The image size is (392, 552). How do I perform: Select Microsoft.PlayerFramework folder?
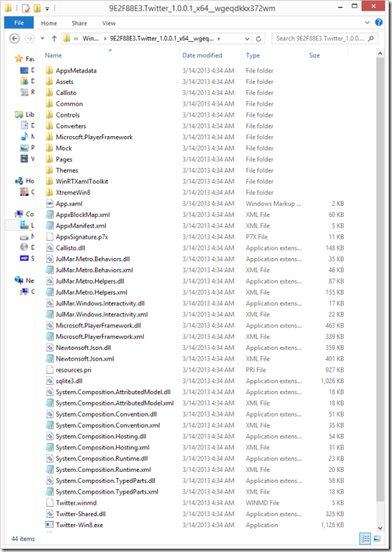pyautogui.click(x=94, y=137)
